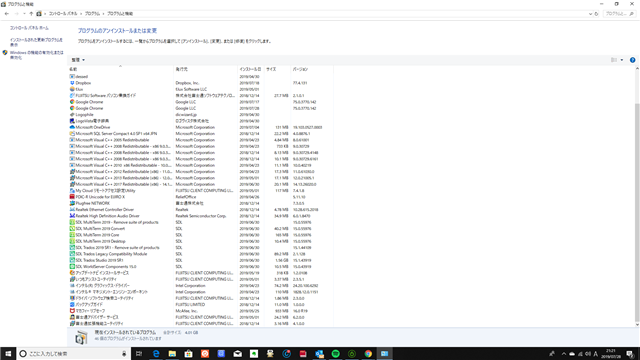Image resolution: width=640 pixels, height=360 pixels.
Task: Open Task View from the taskbar
Action: (139, 353)
